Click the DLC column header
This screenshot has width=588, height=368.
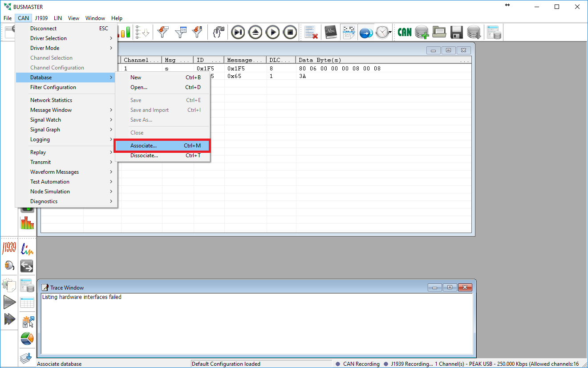(281, 60)
